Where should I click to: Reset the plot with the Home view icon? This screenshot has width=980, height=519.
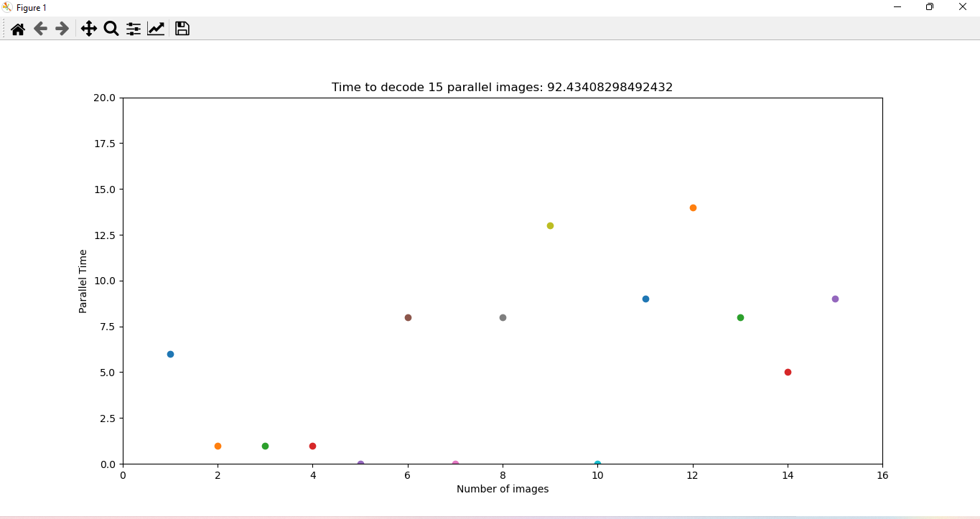point(17,29)
